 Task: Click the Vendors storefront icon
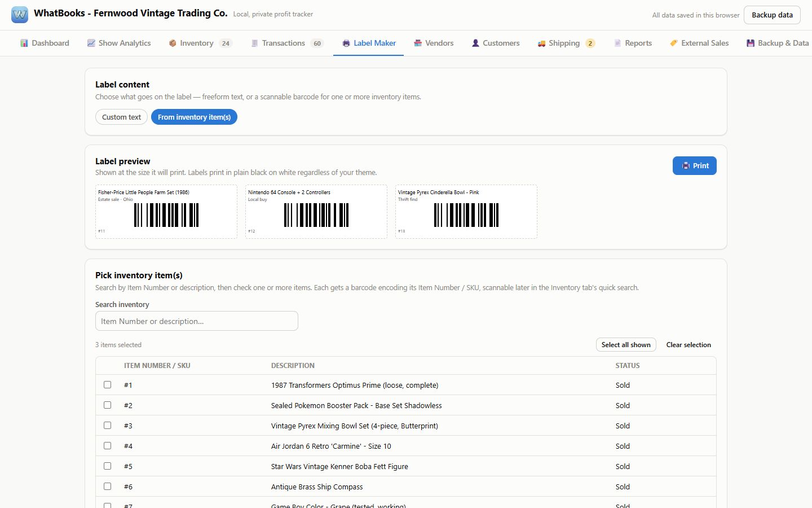coord(418,43)
